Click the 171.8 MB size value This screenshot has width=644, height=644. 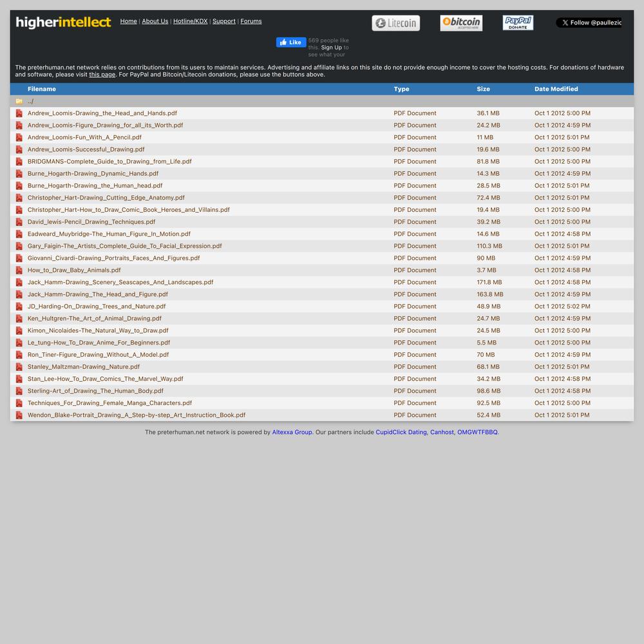pos(489,282)
